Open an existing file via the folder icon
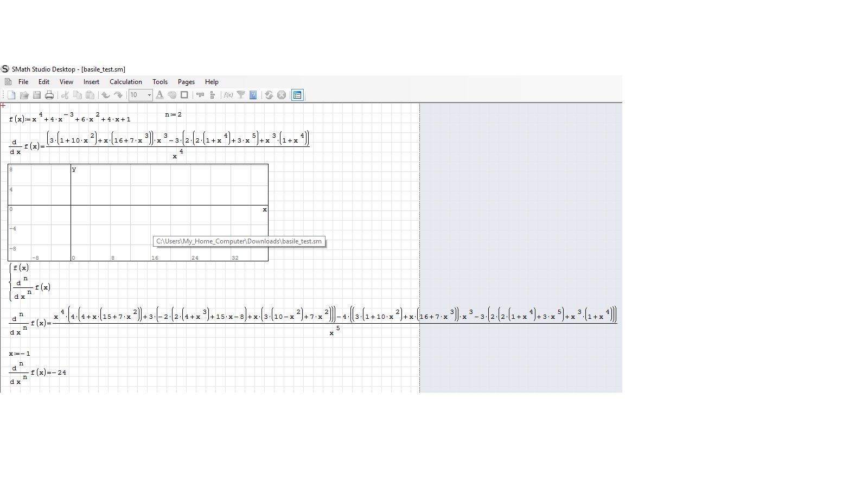This screenshot has width=868, height=488. click(25, 95)
